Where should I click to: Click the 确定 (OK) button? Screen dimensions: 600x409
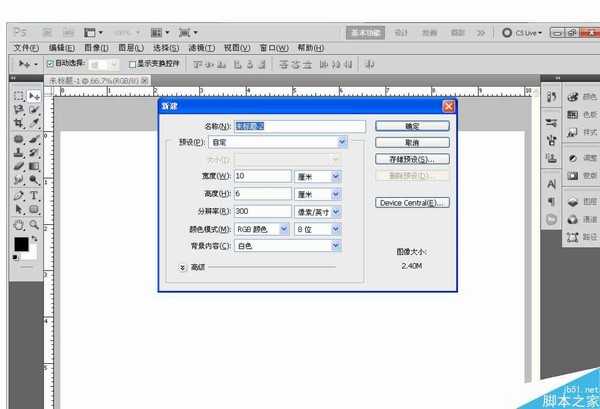[411, 127]
